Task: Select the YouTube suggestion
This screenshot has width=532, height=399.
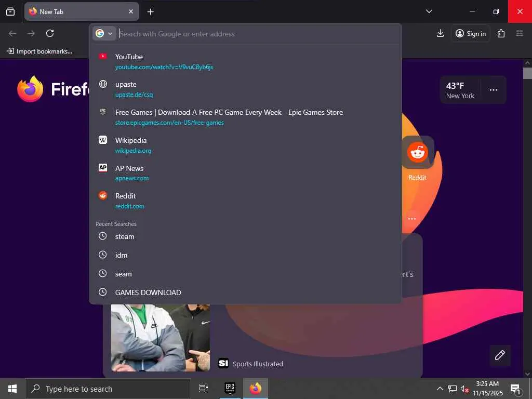Action: tap(245, 61)
